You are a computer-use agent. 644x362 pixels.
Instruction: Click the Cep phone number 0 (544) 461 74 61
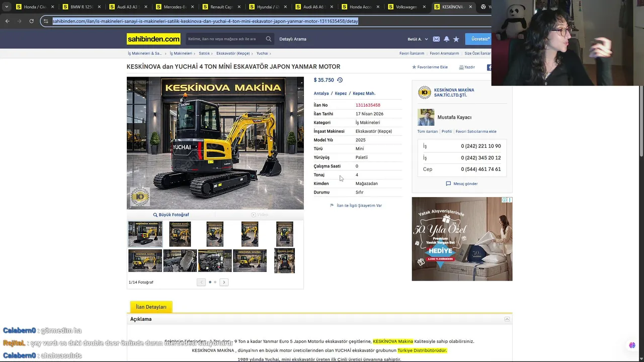pyautogui.click(x=480, y=169)
